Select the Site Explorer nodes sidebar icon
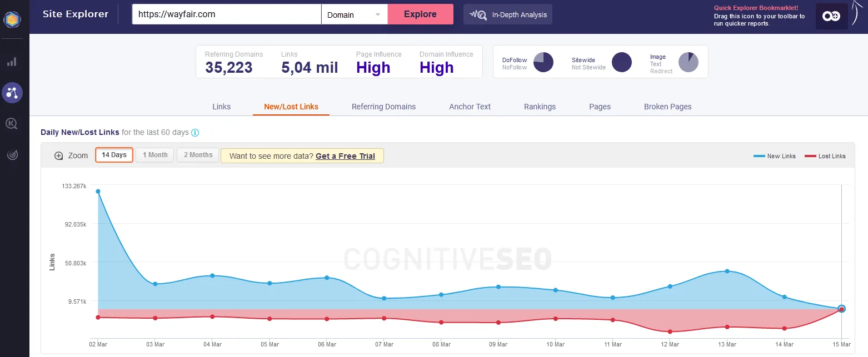This screenshot has height=357, width=868. [12, 93]
